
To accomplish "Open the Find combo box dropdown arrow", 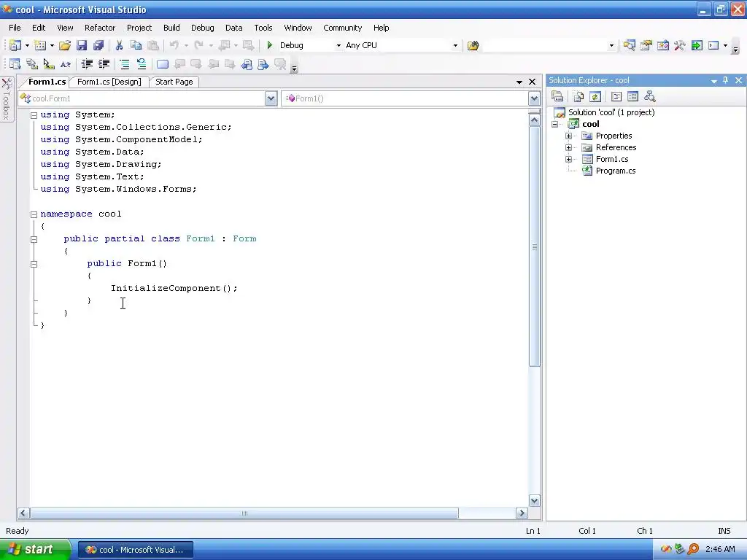I will point(612,46).
